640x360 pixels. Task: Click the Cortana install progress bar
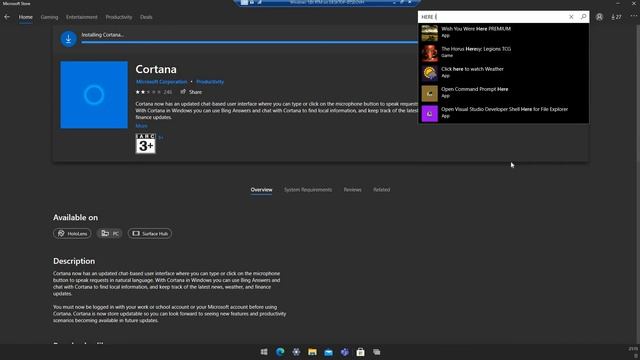[x=249, y=42]
